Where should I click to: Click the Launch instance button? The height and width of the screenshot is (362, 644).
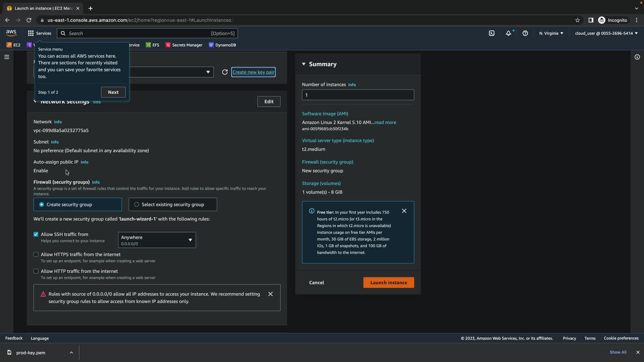[388, 283]
